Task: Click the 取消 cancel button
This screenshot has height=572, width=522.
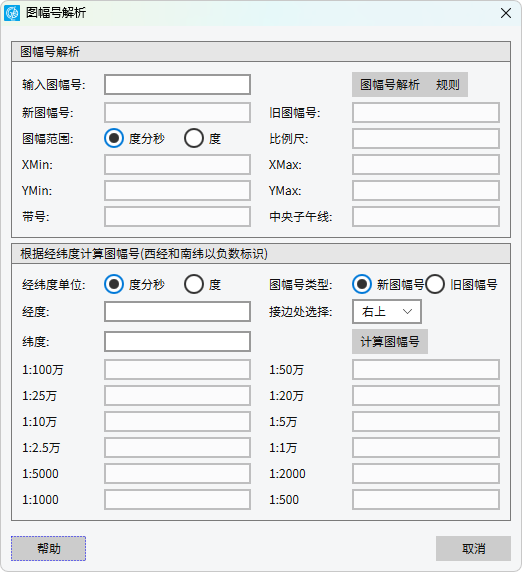Action: 473,548
